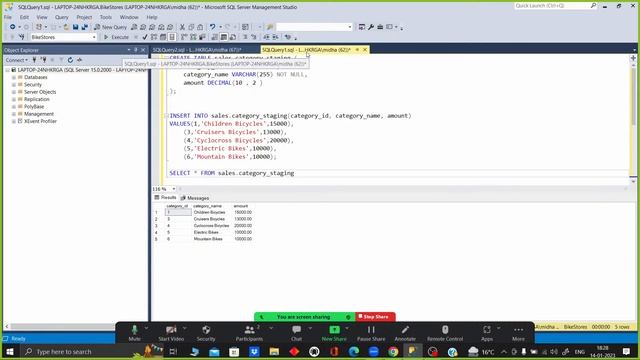Expand the Security tree node
Image resolution: width=640 pixels, height=360 pixels.
coord(13,84)
